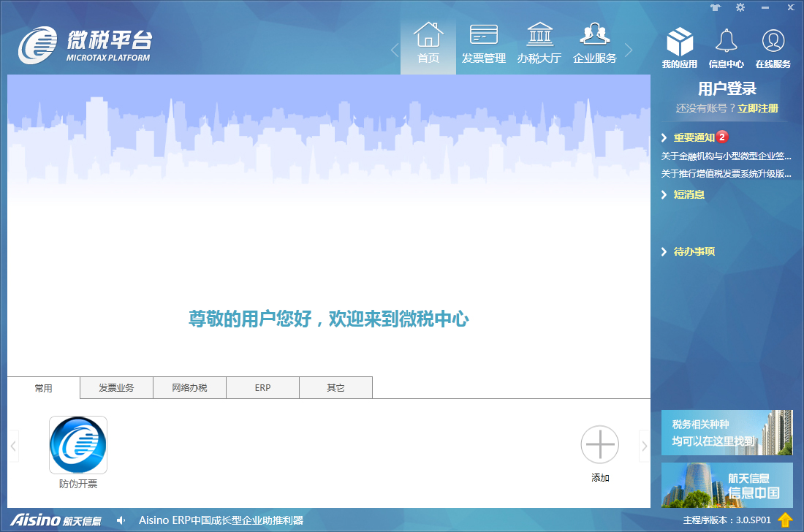The height and width of the screenshot is (532, 804).
Task: Open notice 关于金融机构与小型微型企业签
Action: 727,156
